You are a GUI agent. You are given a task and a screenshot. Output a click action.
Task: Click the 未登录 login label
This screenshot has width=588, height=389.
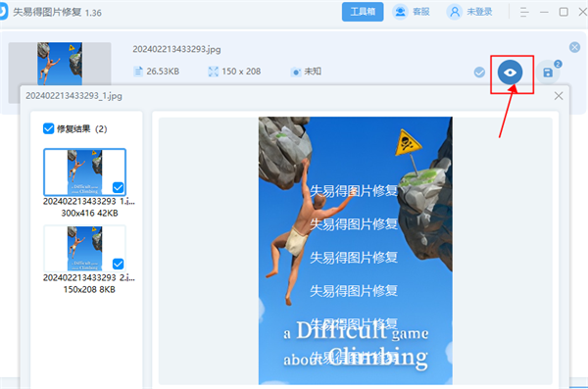tap(479, 12)
